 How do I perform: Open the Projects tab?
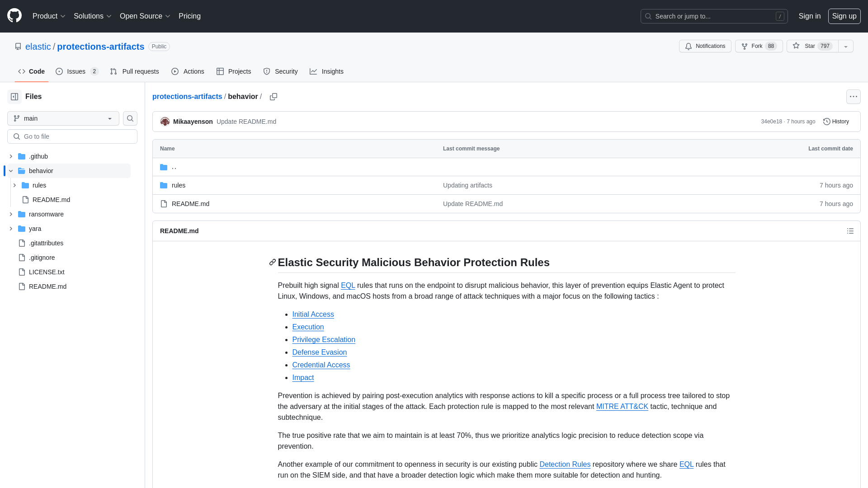coord(233,71)
